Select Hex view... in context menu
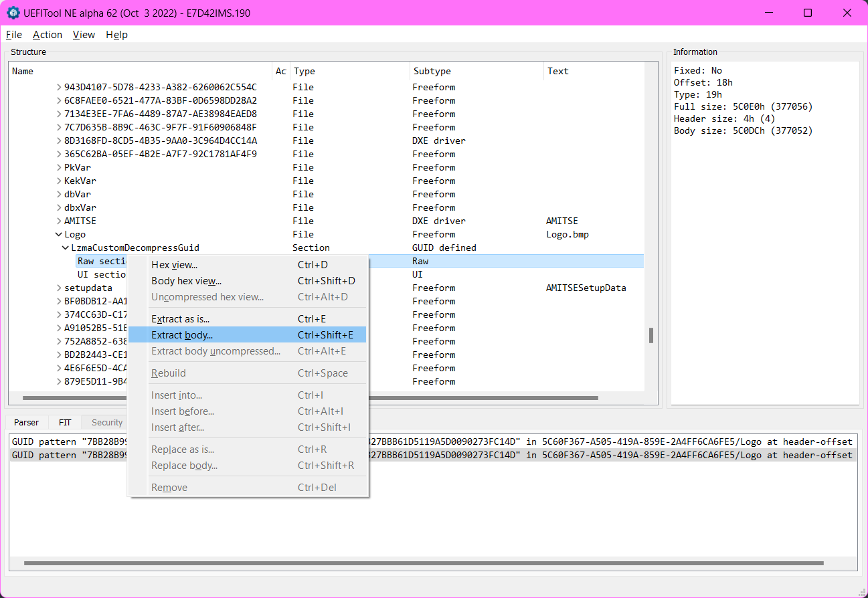The height and width of the screenshot is (598, 868). (x=174, y=265)
